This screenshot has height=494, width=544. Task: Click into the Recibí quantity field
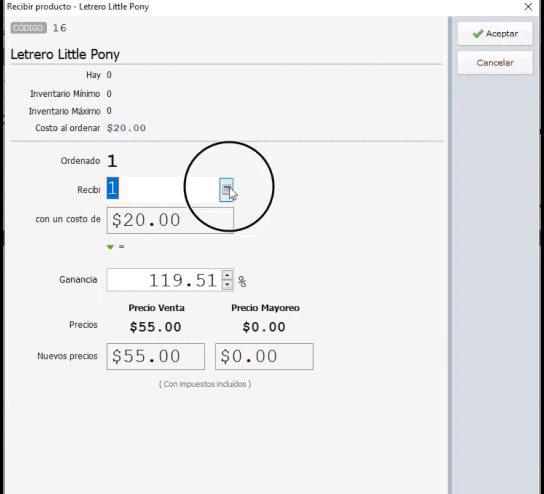pos(163,189)
